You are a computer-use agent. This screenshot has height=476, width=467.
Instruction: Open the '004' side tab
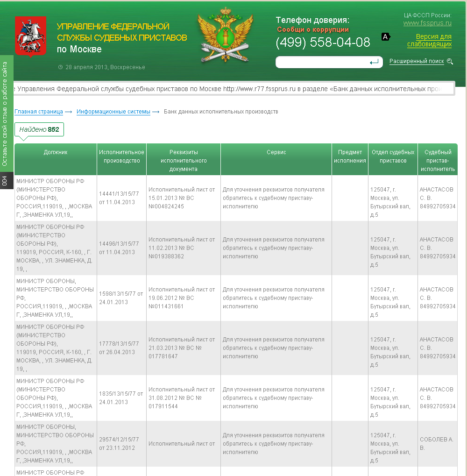(5, 181)
